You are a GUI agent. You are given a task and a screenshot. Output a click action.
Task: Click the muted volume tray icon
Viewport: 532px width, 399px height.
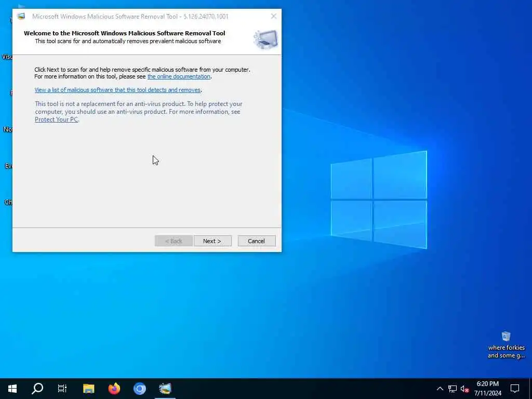pos(464,389)
